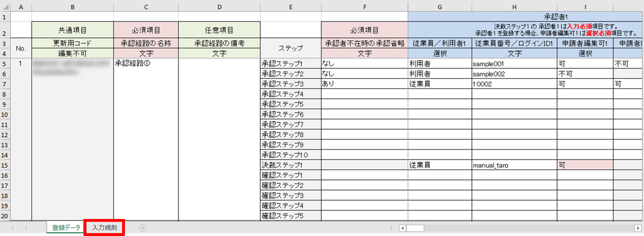
Task: Click the あり cell in row 7
Action: 365,84
